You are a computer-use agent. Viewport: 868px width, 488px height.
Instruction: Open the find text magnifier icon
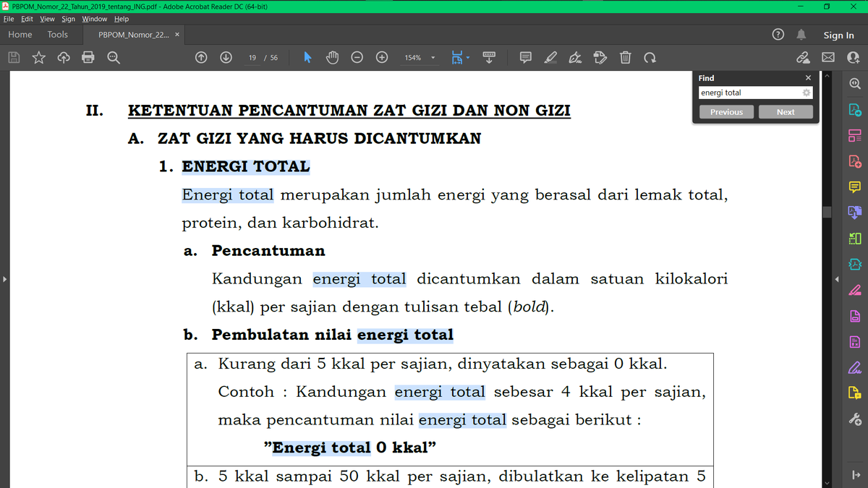point(114,57)
